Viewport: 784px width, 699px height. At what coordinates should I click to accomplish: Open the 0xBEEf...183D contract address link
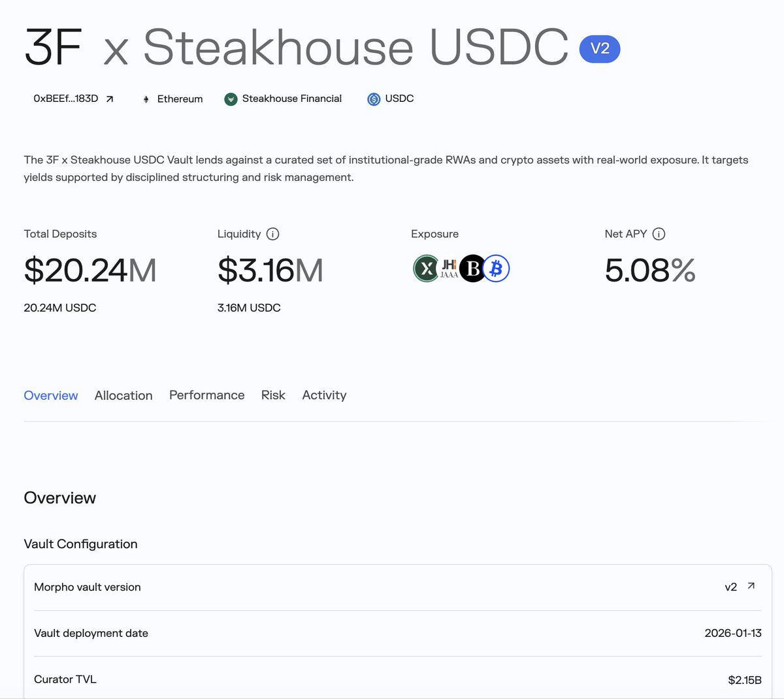66,99
